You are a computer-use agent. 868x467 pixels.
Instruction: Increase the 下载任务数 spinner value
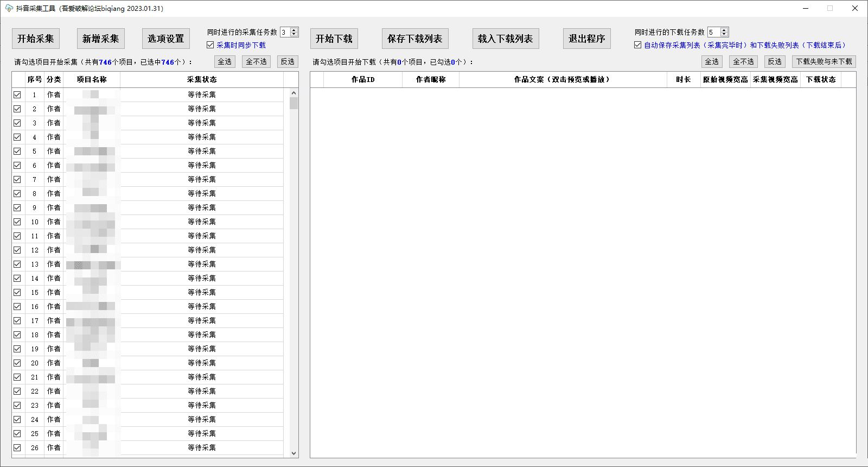[724, 30]
